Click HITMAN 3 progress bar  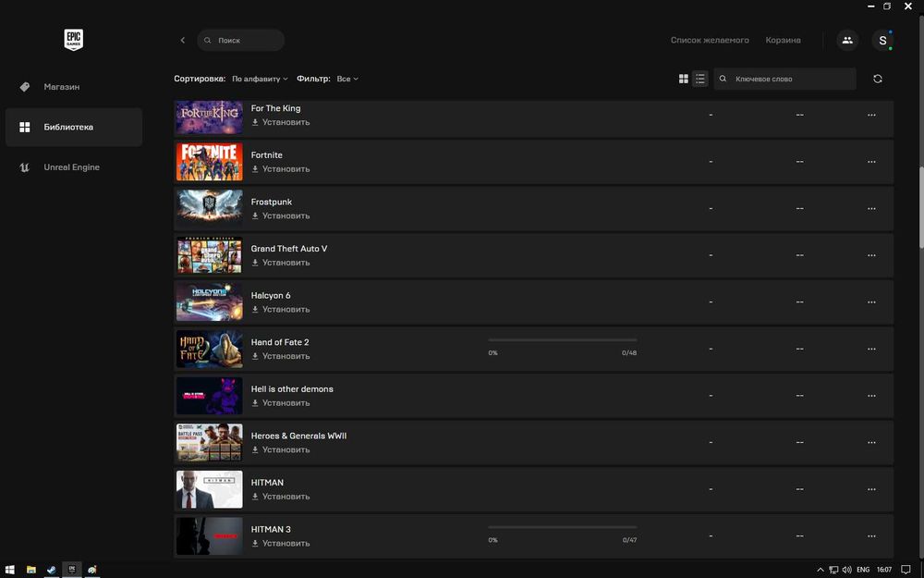pos(562,527)
